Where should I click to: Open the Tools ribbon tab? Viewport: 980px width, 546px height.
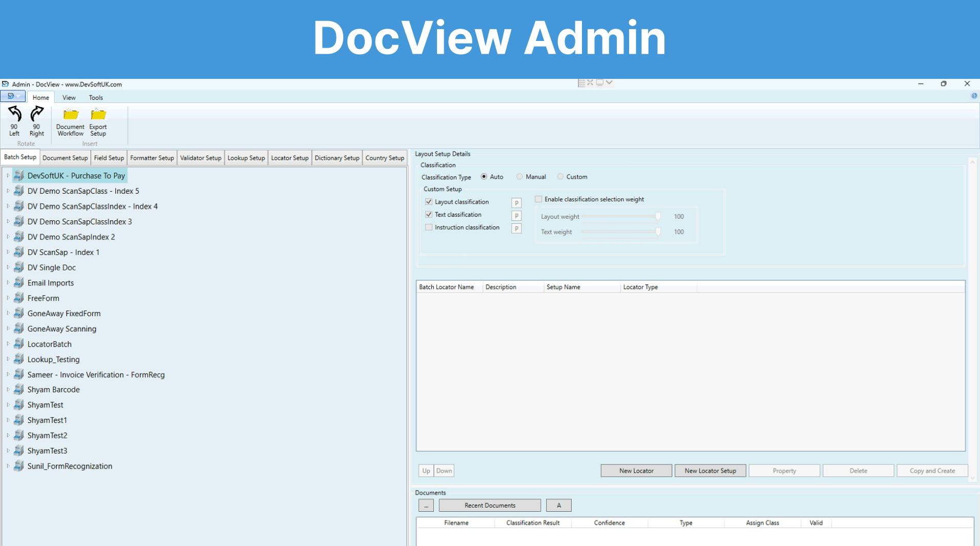point(95,97)
